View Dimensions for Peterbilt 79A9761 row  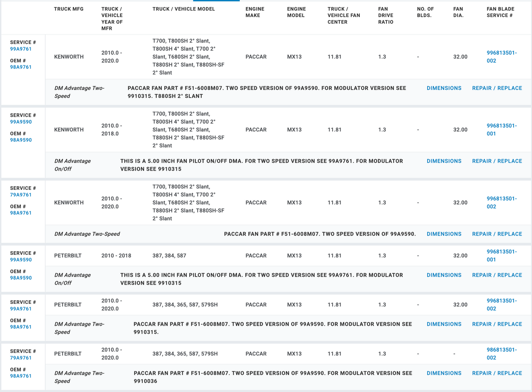(444, 374)
